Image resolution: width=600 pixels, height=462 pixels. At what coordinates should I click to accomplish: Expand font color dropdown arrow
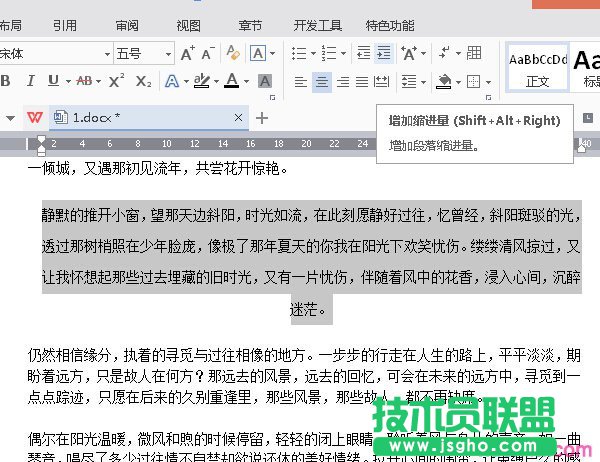pyautogui.click(x=246, y=82)
